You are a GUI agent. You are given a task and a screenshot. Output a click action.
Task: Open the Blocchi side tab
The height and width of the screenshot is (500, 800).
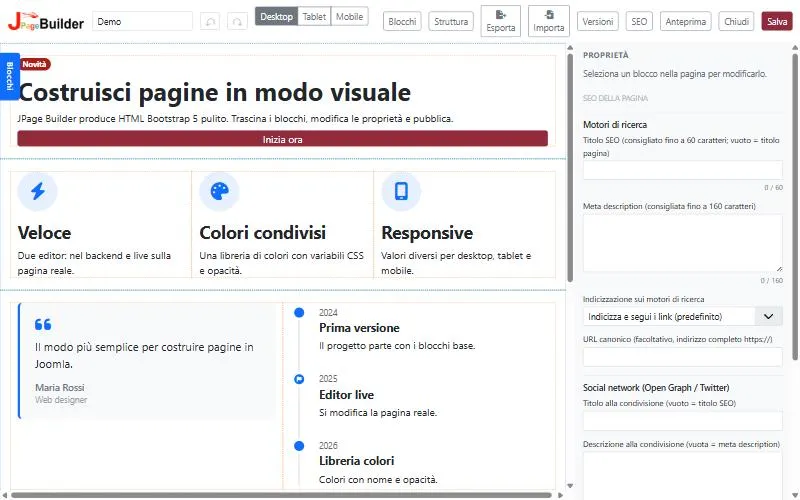9,76
